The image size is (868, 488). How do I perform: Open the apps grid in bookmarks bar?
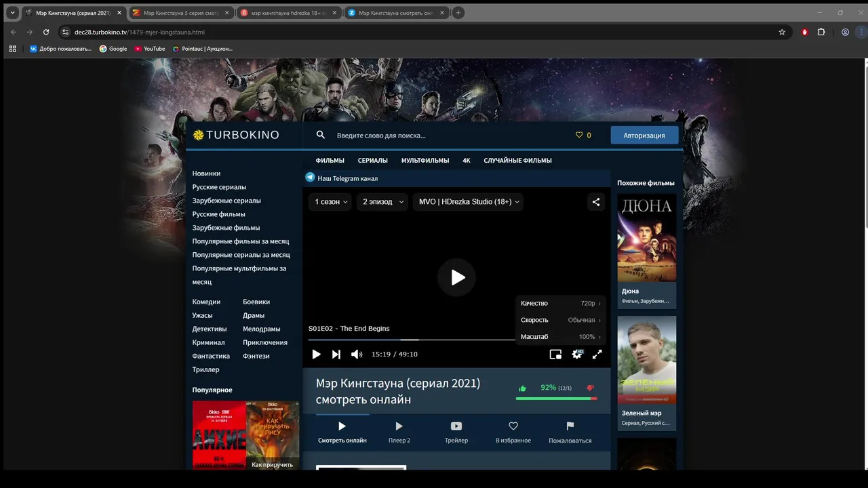[x=12, y=49]
